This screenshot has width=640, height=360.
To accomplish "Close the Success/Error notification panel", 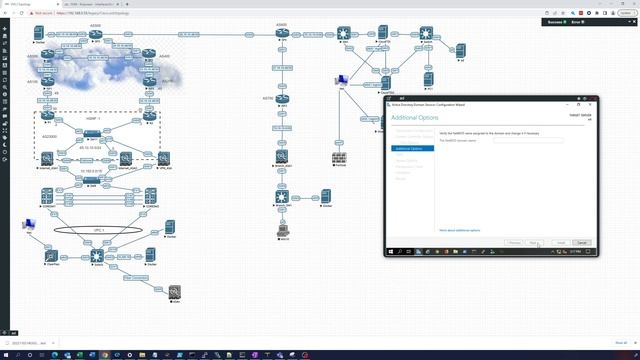I will [x=634, y=22].
